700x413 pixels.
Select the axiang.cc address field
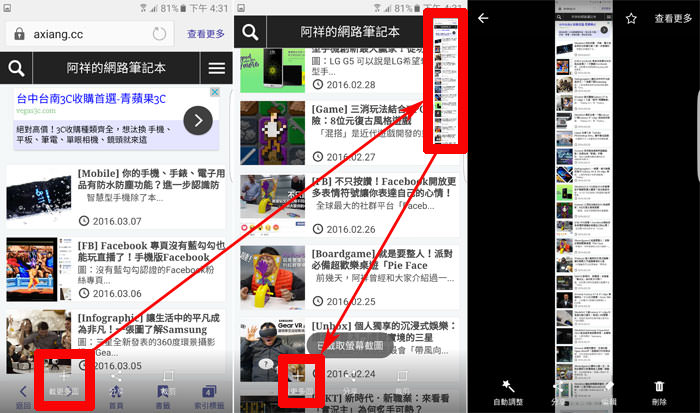pyautogui.click(x=89, y=34)
